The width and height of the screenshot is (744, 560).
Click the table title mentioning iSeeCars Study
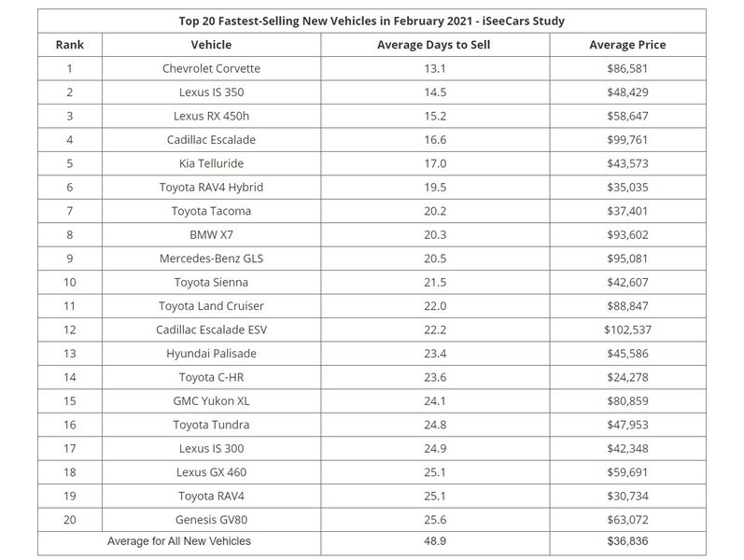[372, 21]
